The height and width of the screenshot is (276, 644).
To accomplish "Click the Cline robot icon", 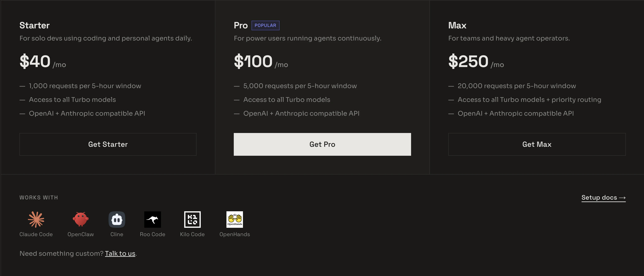I will [116, 219].
